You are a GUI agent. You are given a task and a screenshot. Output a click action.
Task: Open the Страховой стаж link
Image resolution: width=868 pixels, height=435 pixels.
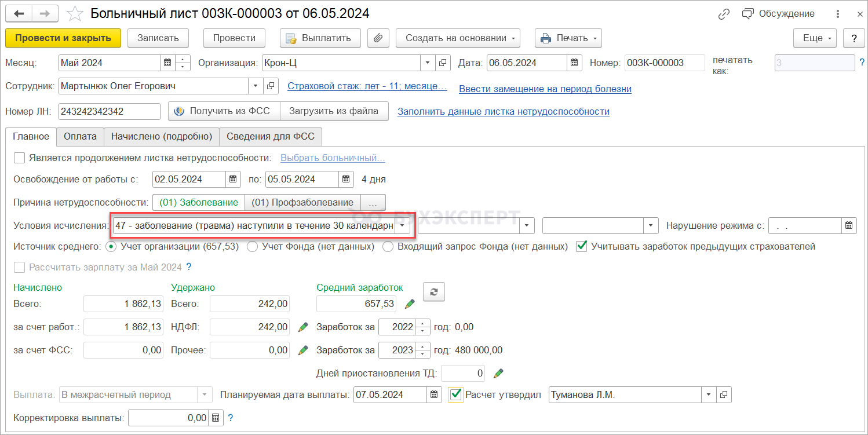(x=367, y=86)
